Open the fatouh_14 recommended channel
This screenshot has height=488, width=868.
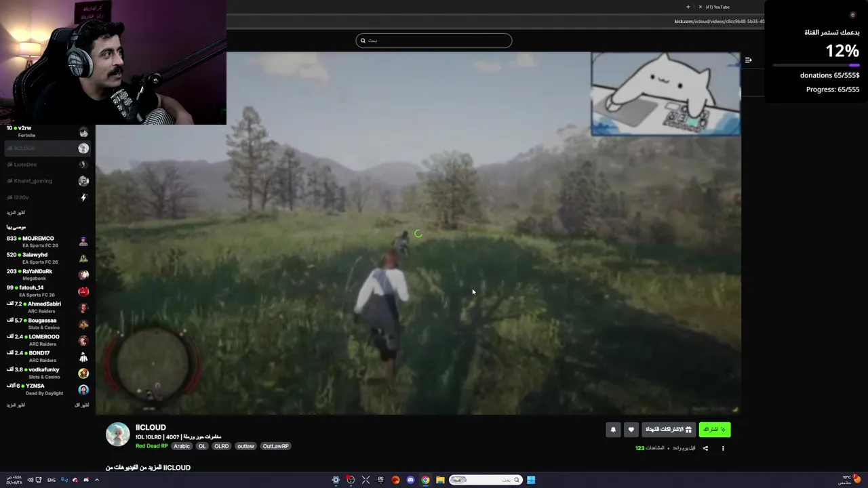[47, 291]
